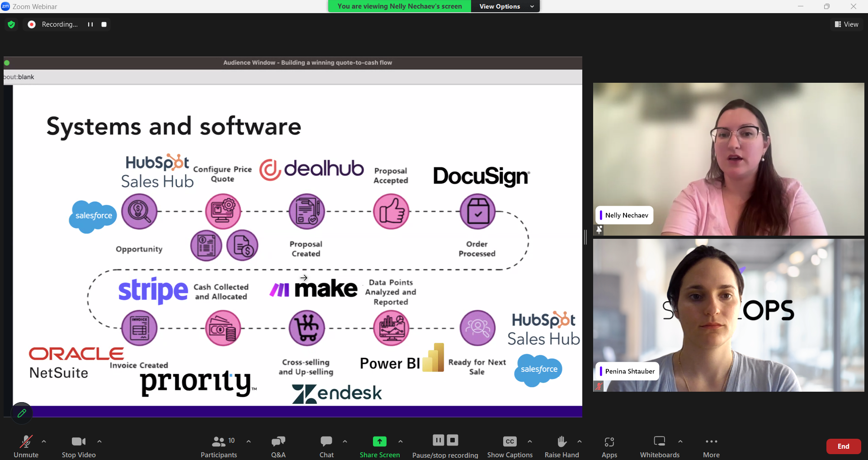Stop recording from top indicator
868x460 pixels.
pos(104,24)
